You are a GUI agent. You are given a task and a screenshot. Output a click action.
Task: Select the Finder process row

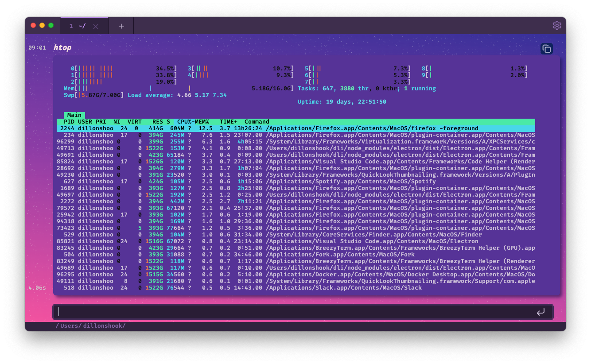click(x=266, y=234)
